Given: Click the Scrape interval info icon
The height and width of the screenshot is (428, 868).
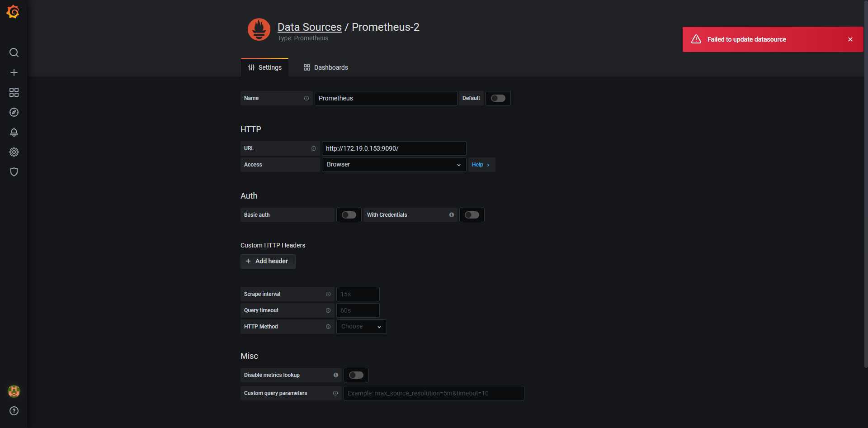Looking at the screenshot, I should [x=328, y=294].
